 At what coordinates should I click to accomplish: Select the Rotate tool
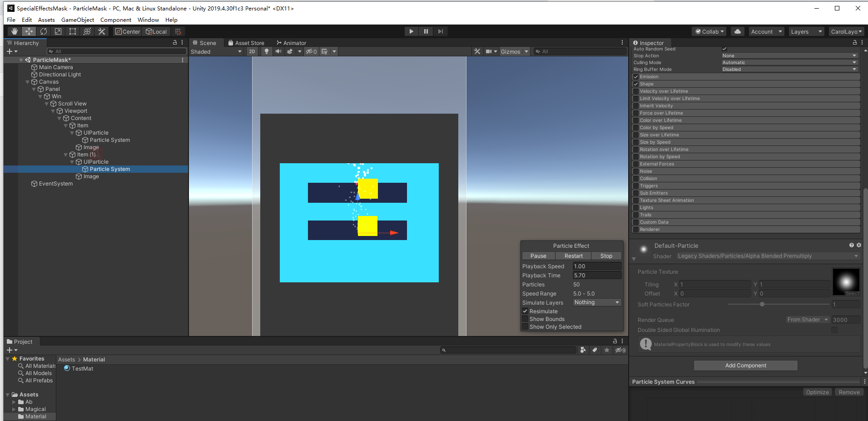(44, 31)
